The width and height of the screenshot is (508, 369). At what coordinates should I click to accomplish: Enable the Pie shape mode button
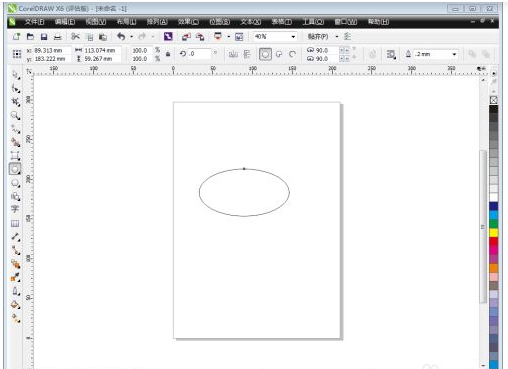(279, 54)
